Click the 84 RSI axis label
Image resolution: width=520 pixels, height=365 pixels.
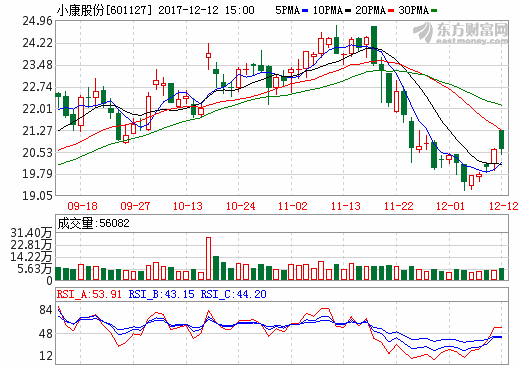click(x=46, y=310)
